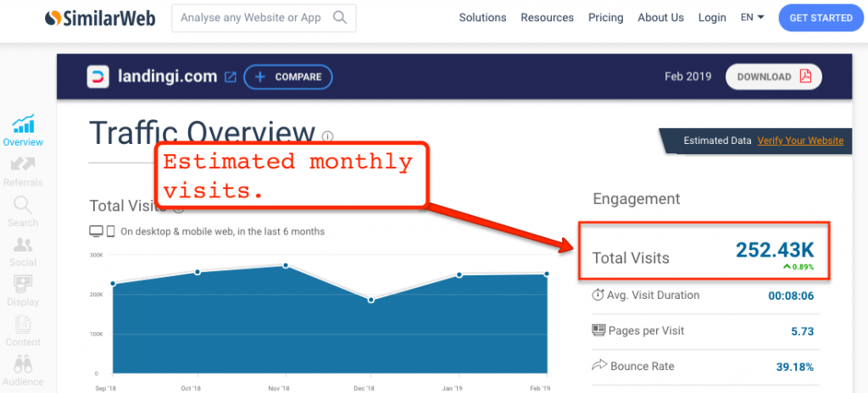Click the Pages per Visit icon
This screenshot has height=393, width=868.
click(598, 330)
